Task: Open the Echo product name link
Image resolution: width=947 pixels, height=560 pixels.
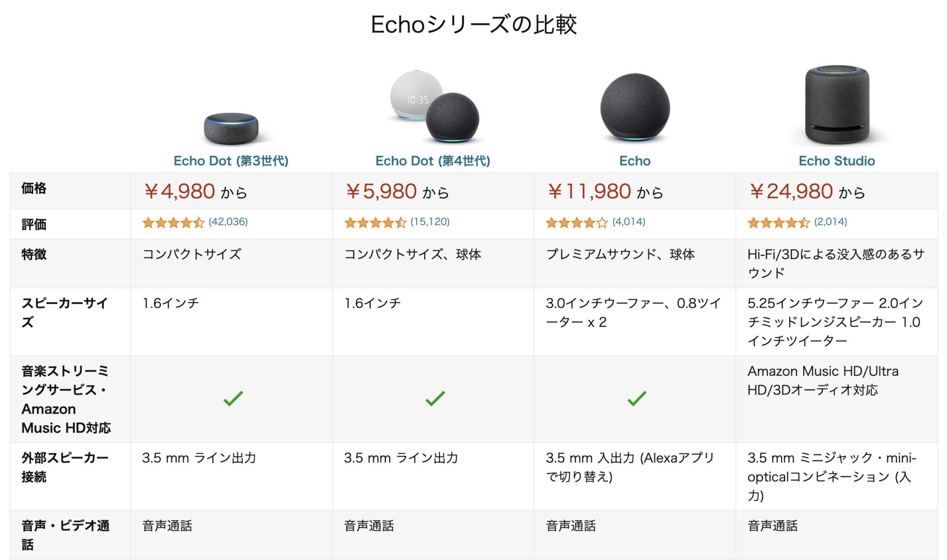Action: tap(635, 161)
